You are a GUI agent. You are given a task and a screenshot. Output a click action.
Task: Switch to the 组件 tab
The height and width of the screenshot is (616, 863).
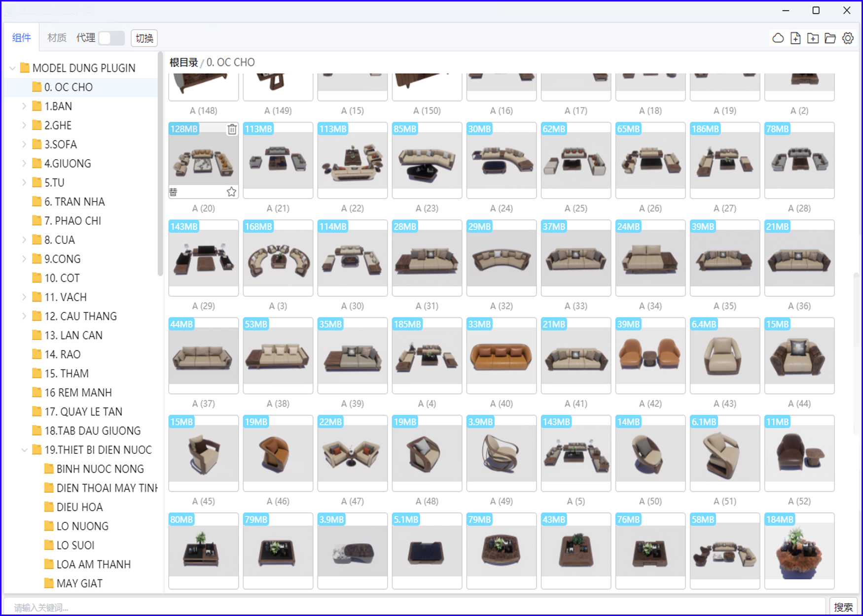(22, 38)
